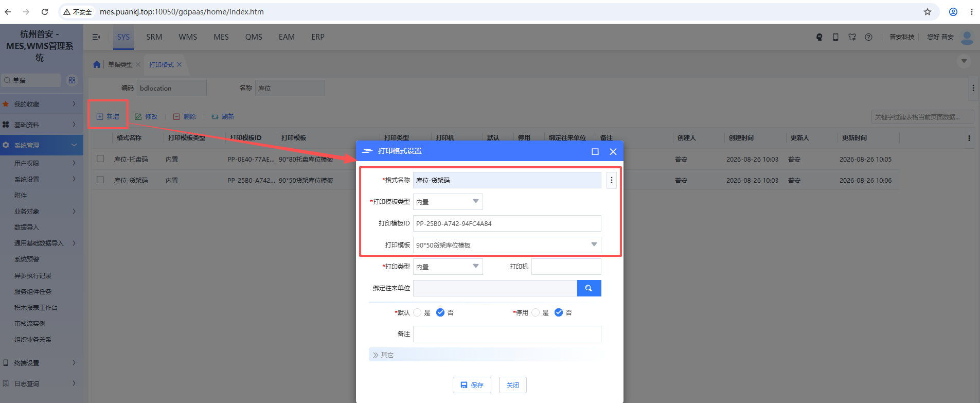Close the 打印格式 tab with its X
Screen dimensions: 980x403
pos(179,64)
